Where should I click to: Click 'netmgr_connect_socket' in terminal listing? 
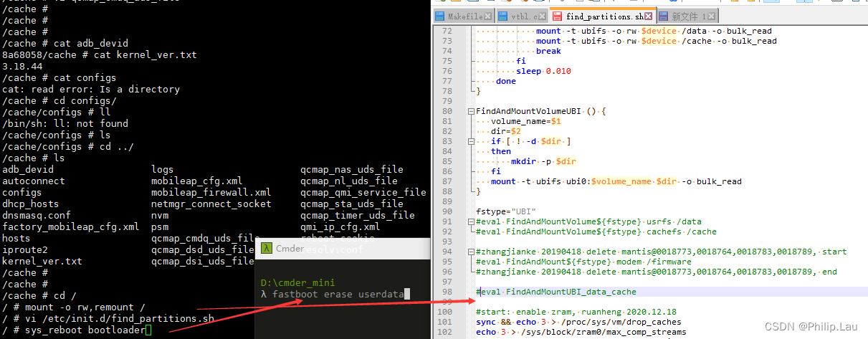point(211,204)
